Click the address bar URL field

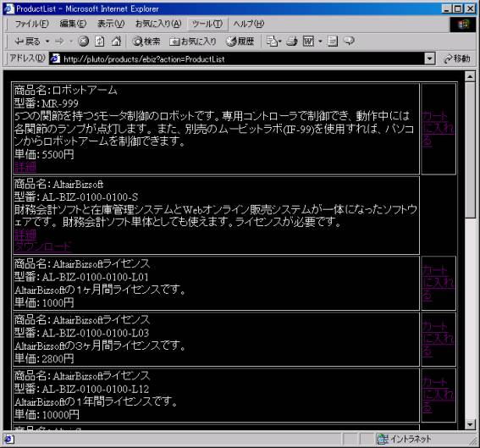[x=236, y=58]
